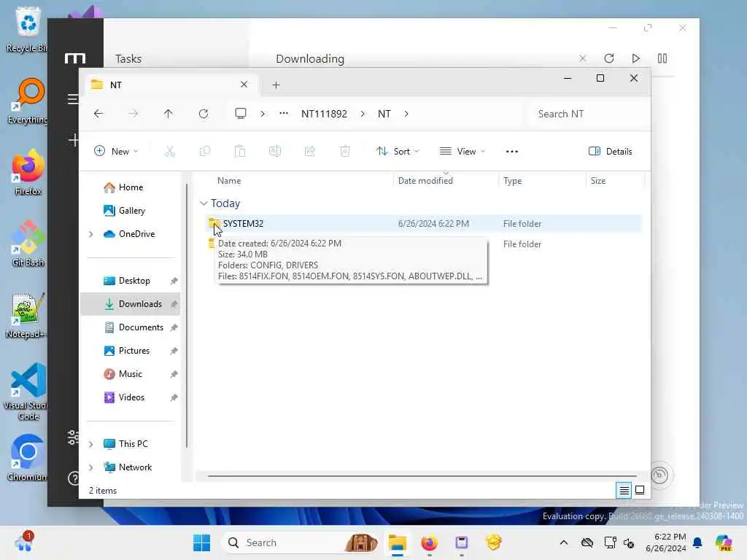Viewport: 747px width, 560px height.
Task: Select Gallery in navigation pane
Action: pos(132,211)
